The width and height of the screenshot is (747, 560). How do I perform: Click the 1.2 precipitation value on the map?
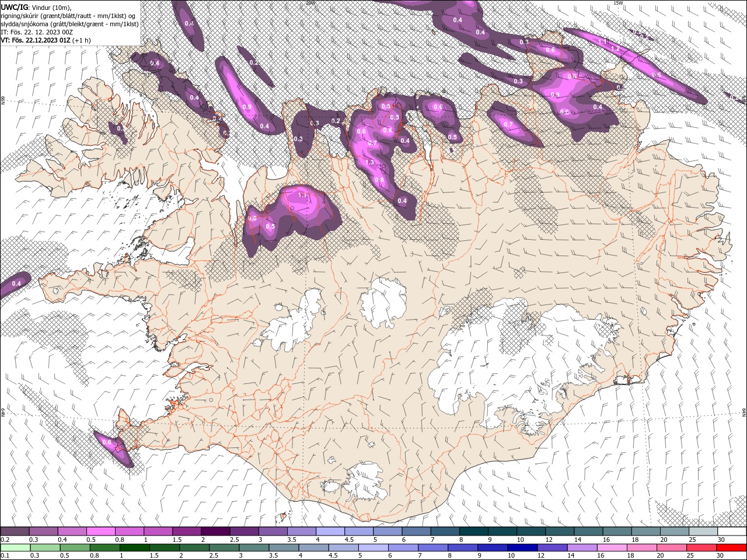tap(615, 49)
